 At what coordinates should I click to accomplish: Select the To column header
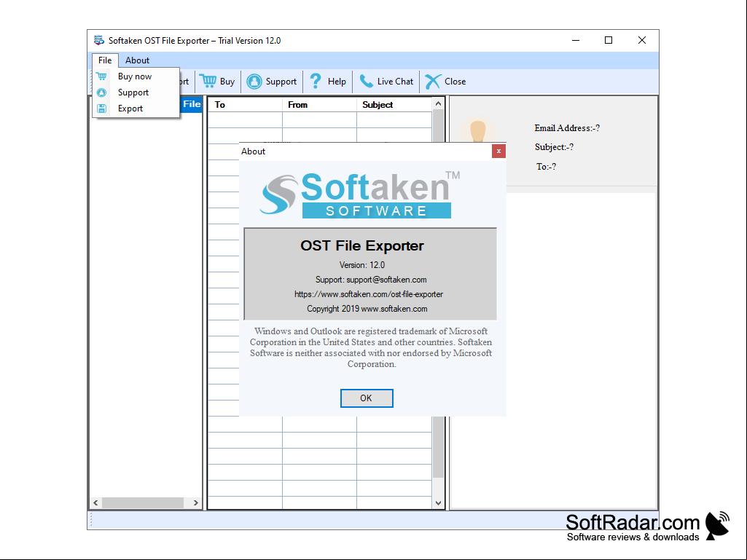[x=245, y=105]
